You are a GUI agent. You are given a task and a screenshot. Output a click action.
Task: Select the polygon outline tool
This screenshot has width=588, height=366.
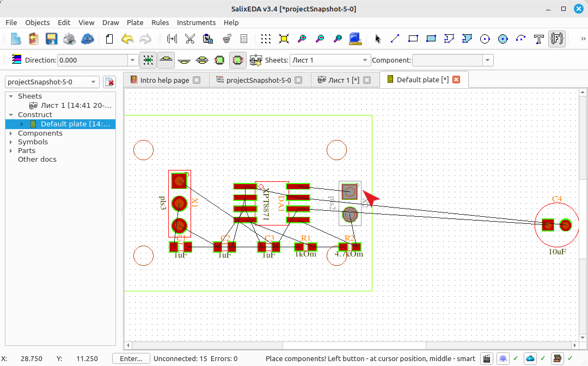[449, 39]
